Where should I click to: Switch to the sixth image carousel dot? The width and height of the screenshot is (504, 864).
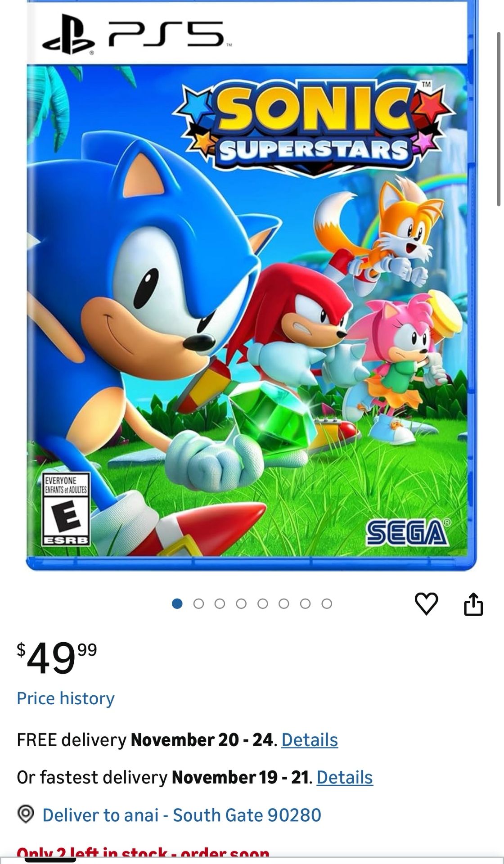point(284,603)
